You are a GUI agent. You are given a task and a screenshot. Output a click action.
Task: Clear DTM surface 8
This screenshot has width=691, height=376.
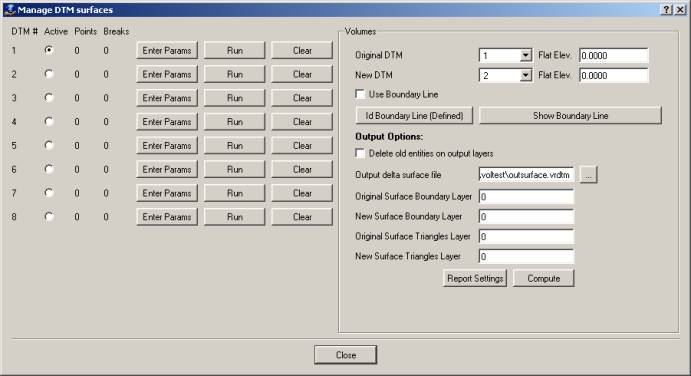(302, 217)
